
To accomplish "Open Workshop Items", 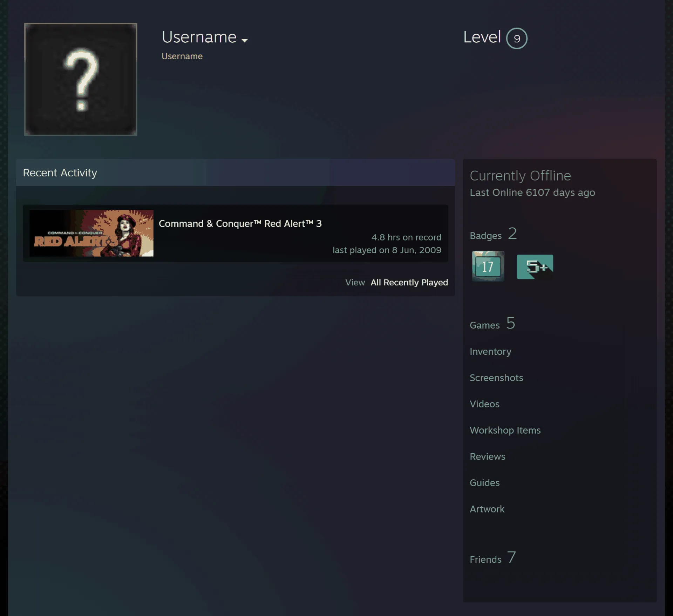I will point(505,431).
